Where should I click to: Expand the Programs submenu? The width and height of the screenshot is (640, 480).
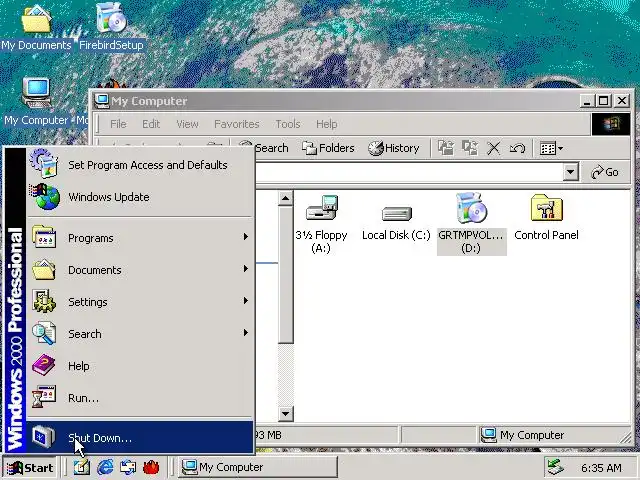point(140,238)
